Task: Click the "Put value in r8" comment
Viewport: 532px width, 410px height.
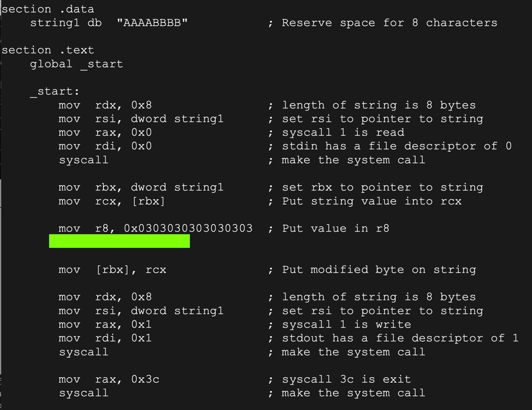Action: pyautogui.click(x=335, y=228)
